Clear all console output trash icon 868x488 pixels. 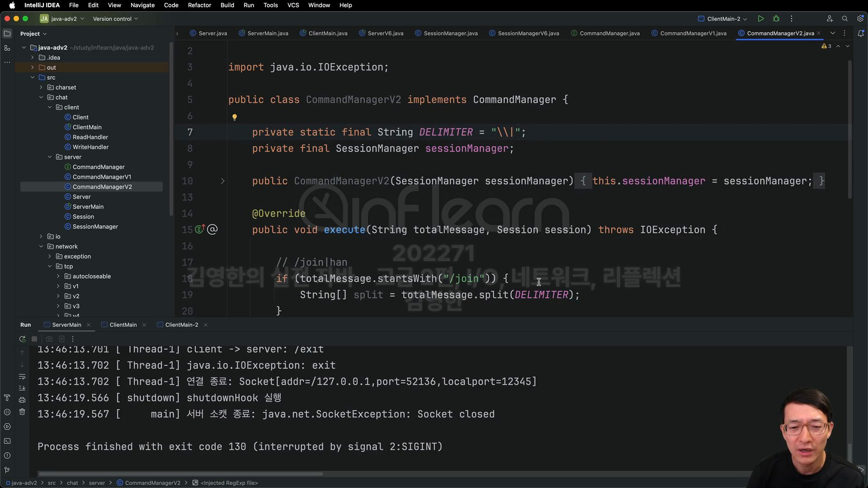coord(22,412)
